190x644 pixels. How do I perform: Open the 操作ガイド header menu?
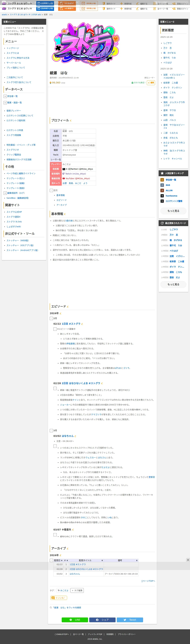pos(109,9)
